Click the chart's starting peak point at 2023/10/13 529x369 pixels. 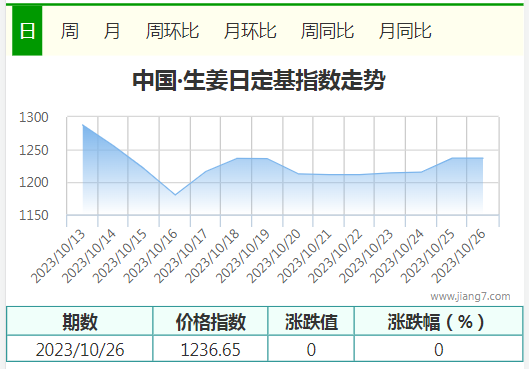(83, 125)
